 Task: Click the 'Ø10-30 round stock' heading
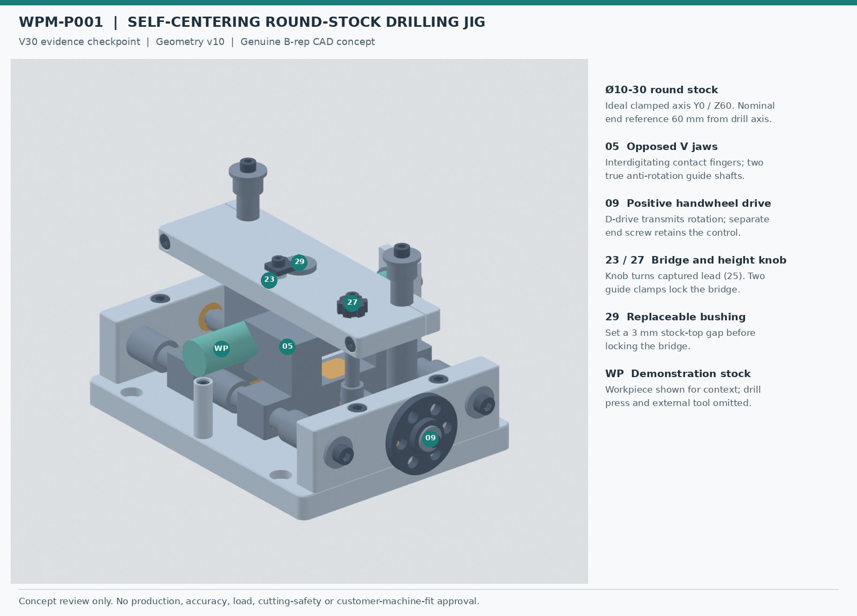[661, 90]
